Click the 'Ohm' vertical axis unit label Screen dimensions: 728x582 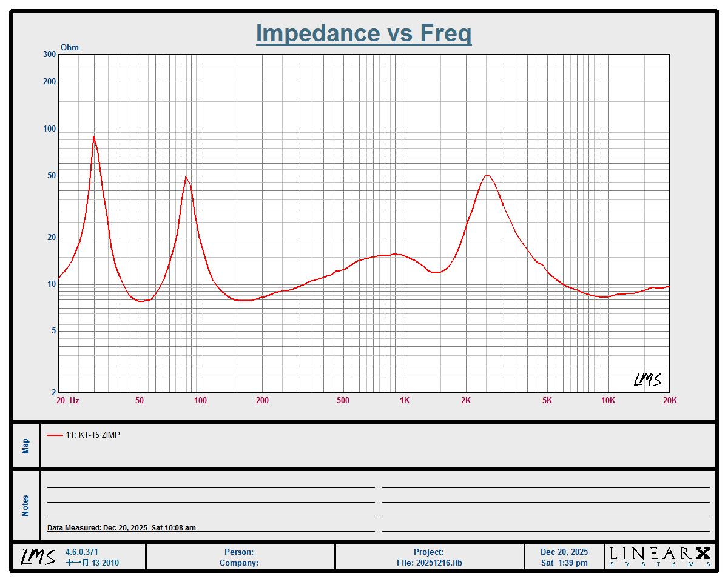click(x=69, y=47)
